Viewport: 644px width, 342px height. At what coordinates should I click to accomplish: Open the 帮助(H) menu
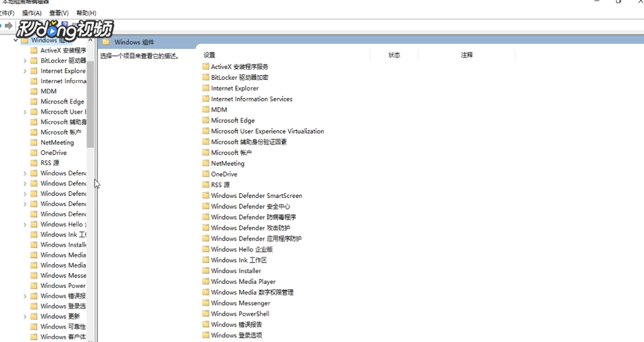(86, 13)
